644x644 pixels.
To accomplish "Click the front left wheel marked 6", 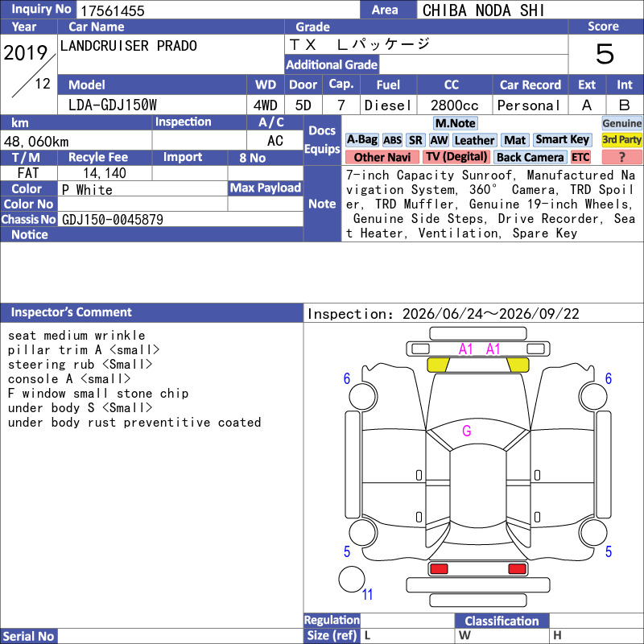I will click(363, 396).
